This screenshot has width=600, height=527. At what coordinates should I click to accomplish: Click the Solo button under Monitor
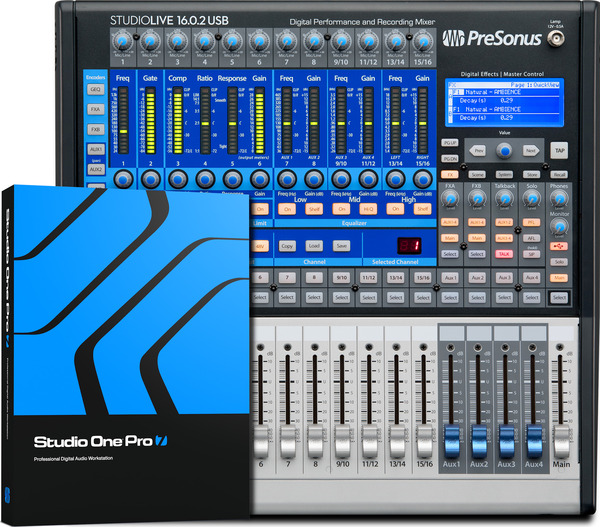tap(559, 262)
